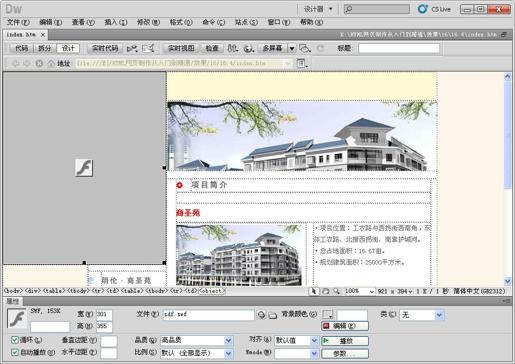Open the 设计器 workspace switcher dropdown
This screenshot has width=515, height=364.
(317, 9)
